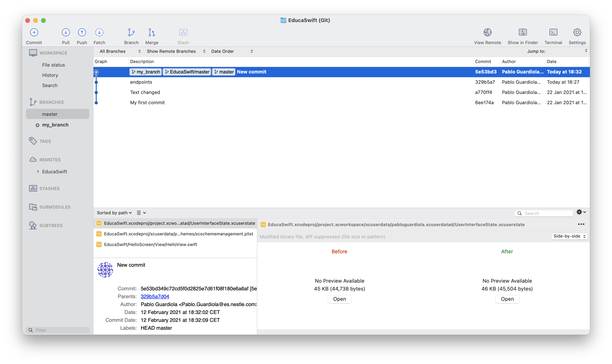Screen dimensions: 612x364
Task: Click the STASHES sidebar heading
Action: point(49,189)
